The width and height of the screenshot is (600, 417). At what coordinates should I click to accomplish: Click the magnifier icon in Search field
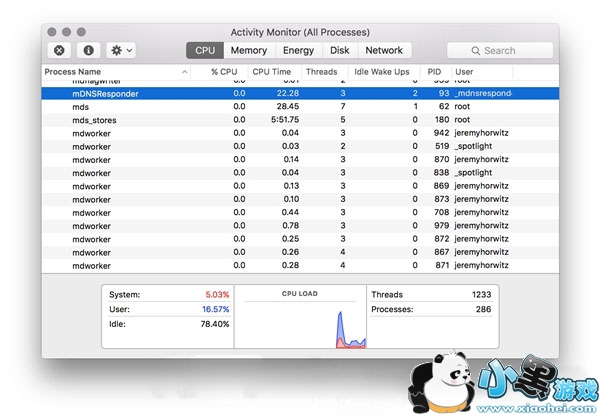pyautogui.click(x=476, y=50)
